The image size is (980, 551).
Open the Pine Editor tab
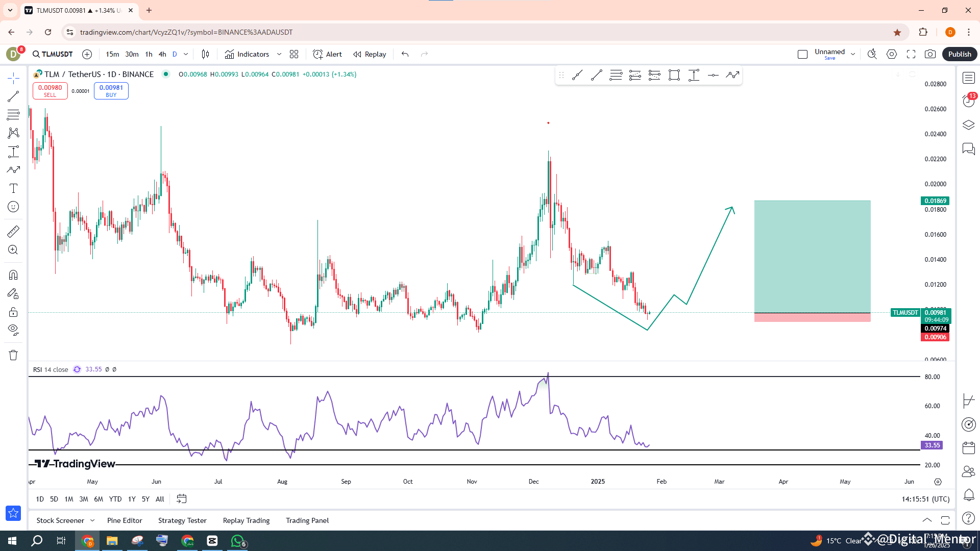[125, 520]
